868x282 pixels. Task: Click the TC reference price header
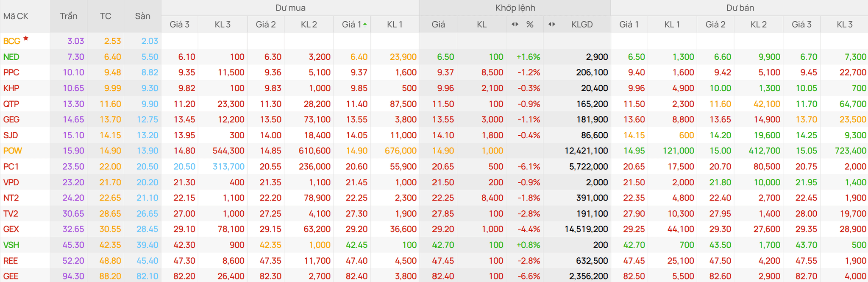pyautogui.click(x=106, y=16)
